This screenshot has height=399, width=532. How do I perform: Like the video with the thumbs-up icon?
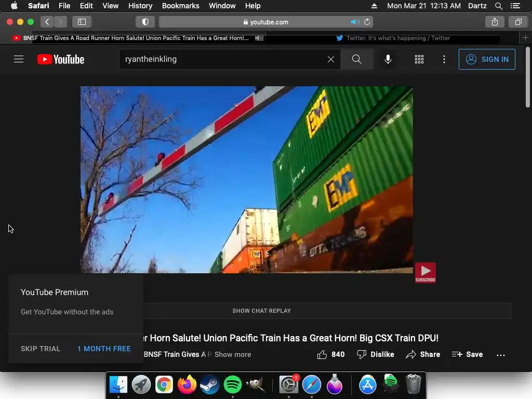coord(322,354)
